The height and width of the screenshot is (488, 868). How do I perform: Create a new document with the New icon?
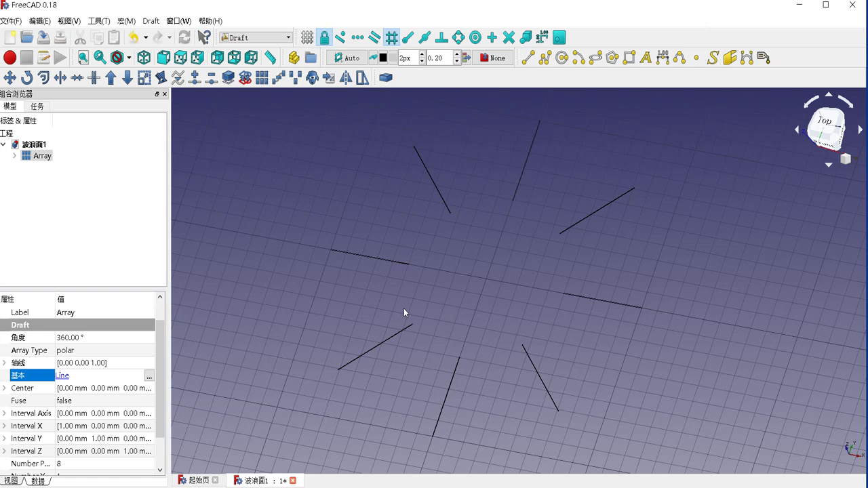pos(10,37)
